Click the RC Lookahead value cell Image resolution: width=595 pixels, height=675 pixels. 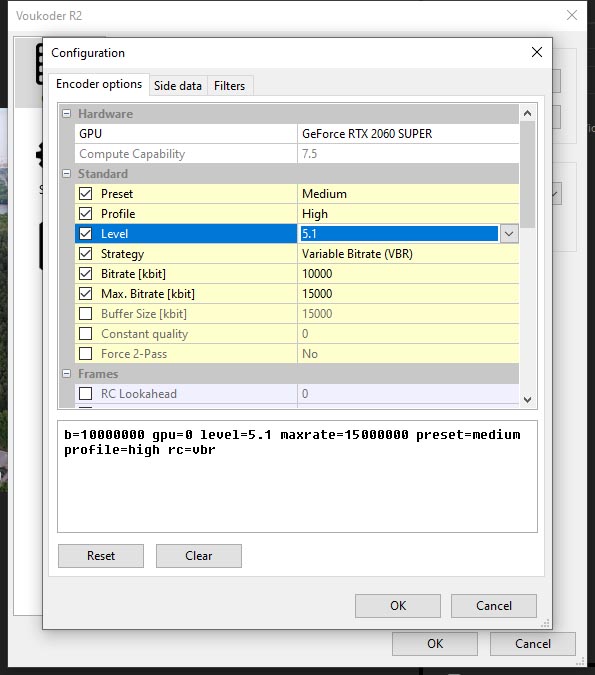[x=408, y=393]
